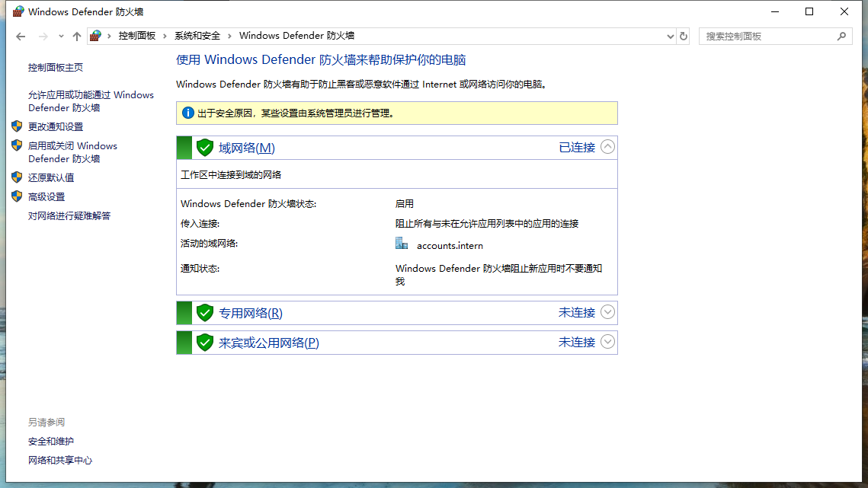The width and height of the screenshot is (868, 488).
Task: Go back with the navigation arrow
Action: 21,37
